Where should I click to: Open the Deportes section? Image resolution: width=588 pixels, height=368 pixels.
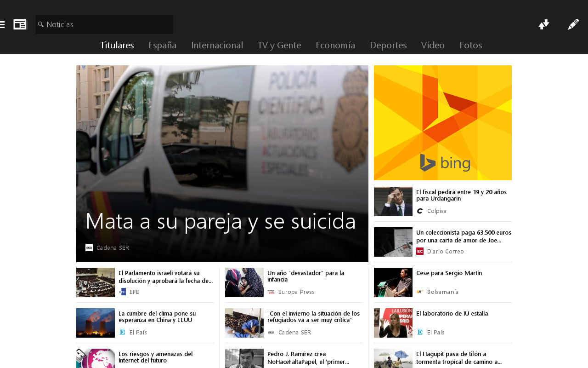(388, 45)
